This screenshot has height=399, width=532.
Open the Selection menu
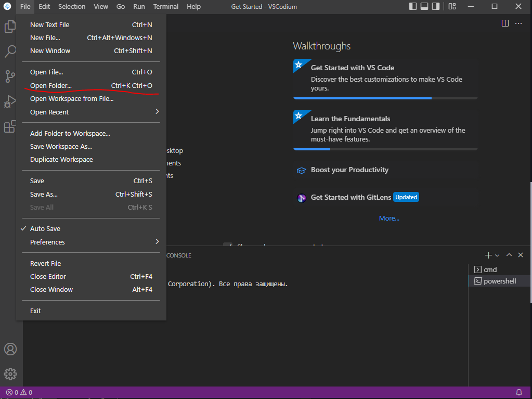click(x=72, y=6)
